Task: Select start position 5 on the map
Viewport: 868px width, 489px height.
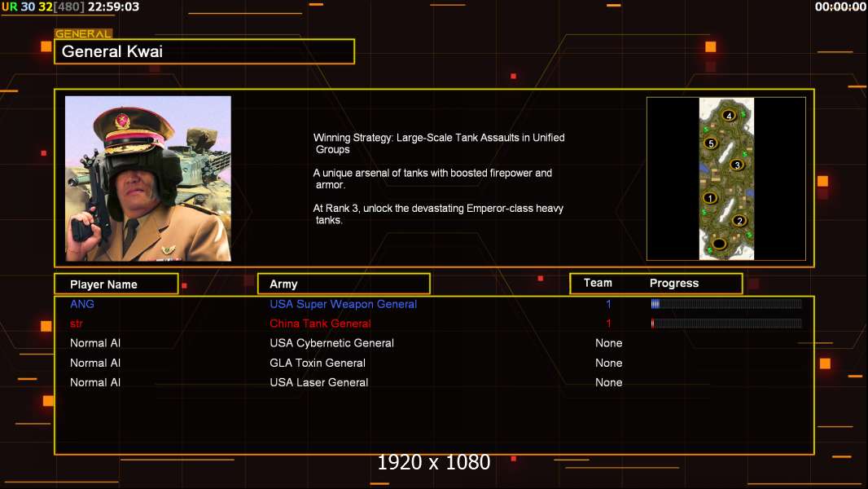Action: 712,143
